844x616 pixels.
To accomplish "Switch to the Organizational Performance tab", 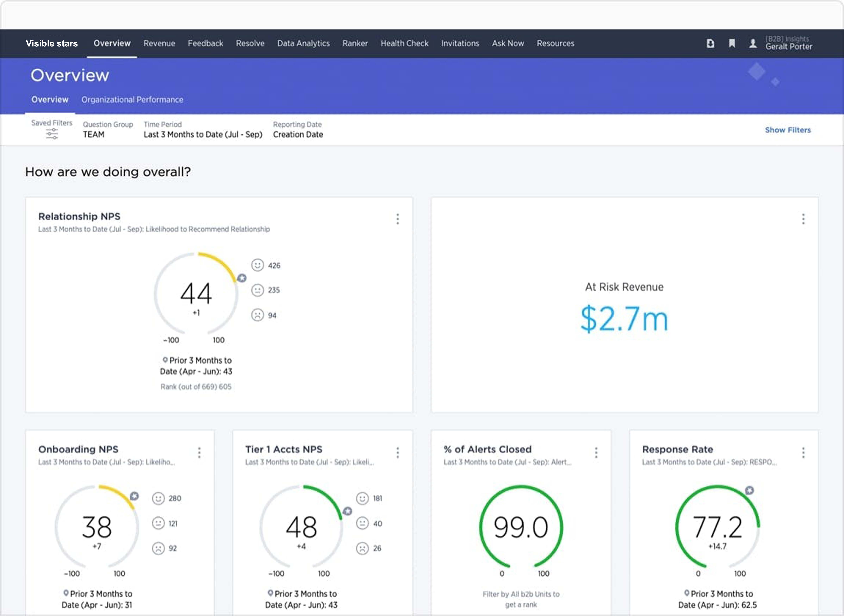I will [132, 100].
